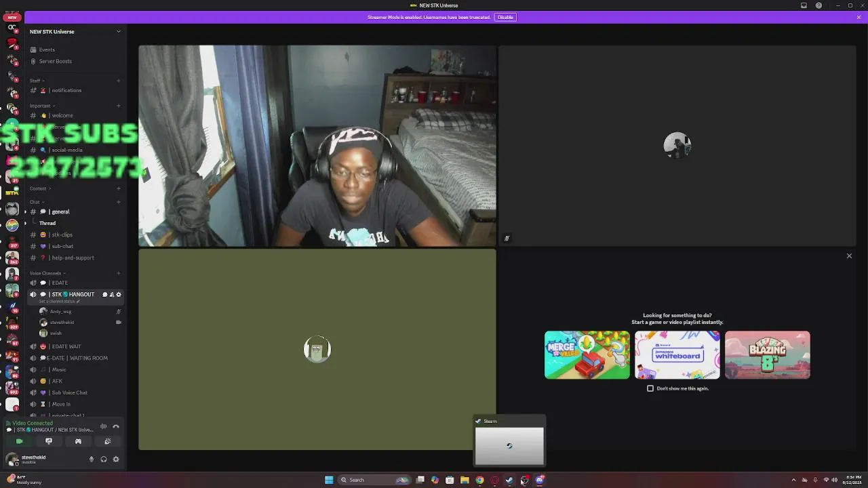Screen dimensions: 868x488
Task: Disable Streamer Mode in the banner
Action: coord(505,17)
